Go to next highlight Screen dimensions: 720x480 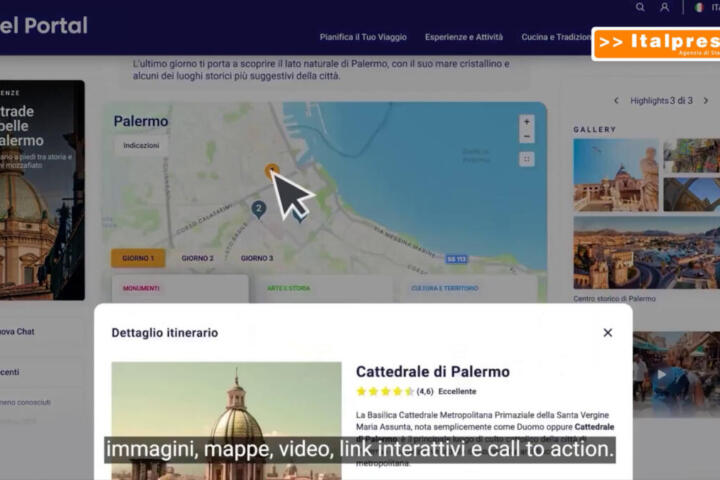(x=706, y=101)
